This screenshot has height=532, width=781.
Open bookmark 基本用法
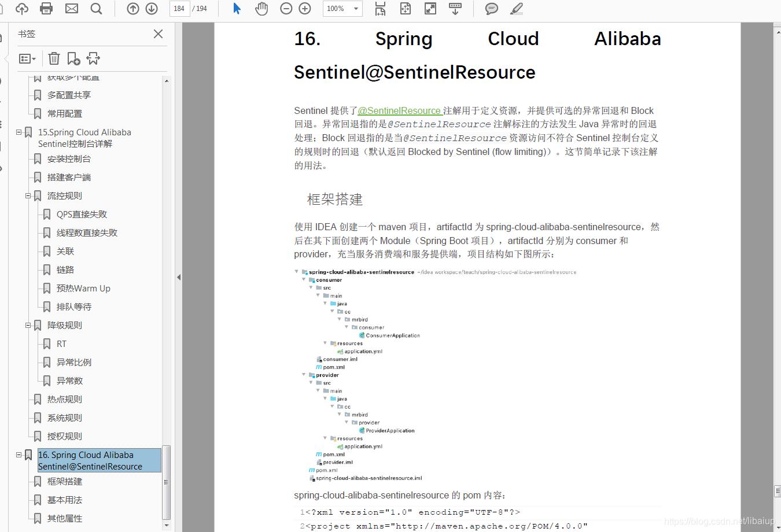coord(65,500)
